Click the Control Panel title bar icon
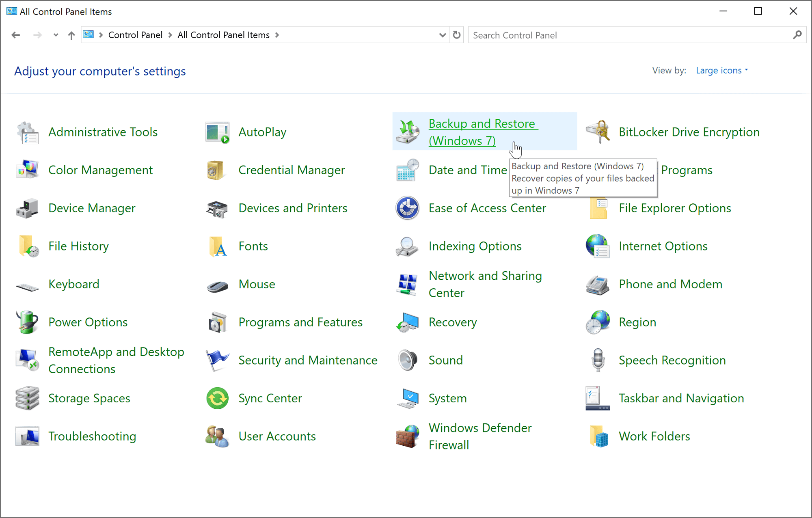This screenshot has width=812, height=518. [x=12, y=11]
